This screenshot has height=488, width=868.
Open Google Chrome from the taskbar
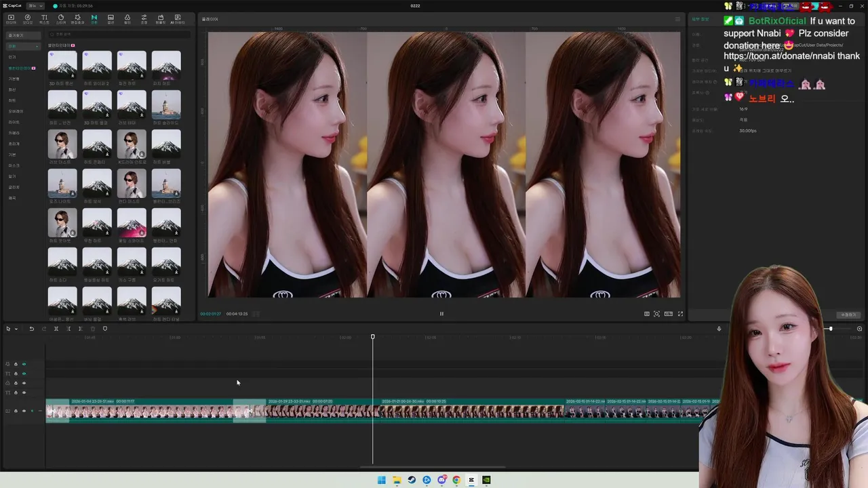pos(456,480)
